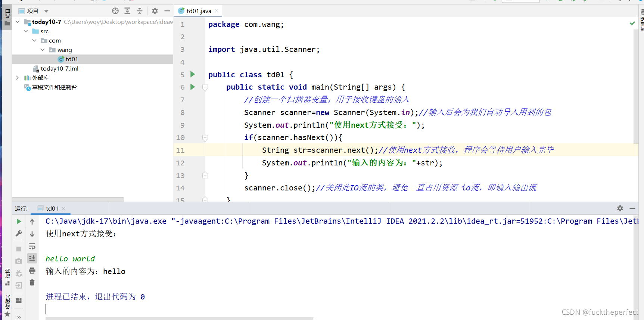Screen dimensions: 644x320
Task: Clear console with the trash icon
Action: click(x=32, y=283)
